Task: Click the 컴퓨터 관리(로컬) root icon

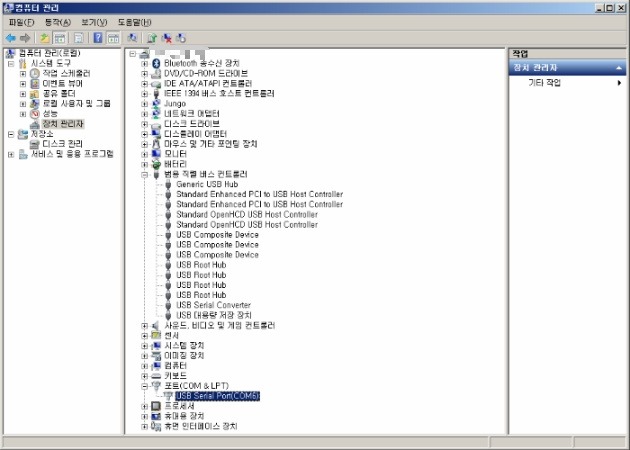Action: point(10,53)
